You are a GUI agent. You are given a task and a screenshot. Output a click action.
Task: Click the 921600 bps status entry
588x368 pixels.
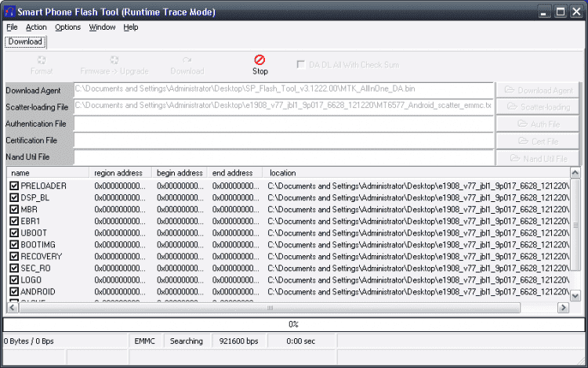click(x=239, y=341)
